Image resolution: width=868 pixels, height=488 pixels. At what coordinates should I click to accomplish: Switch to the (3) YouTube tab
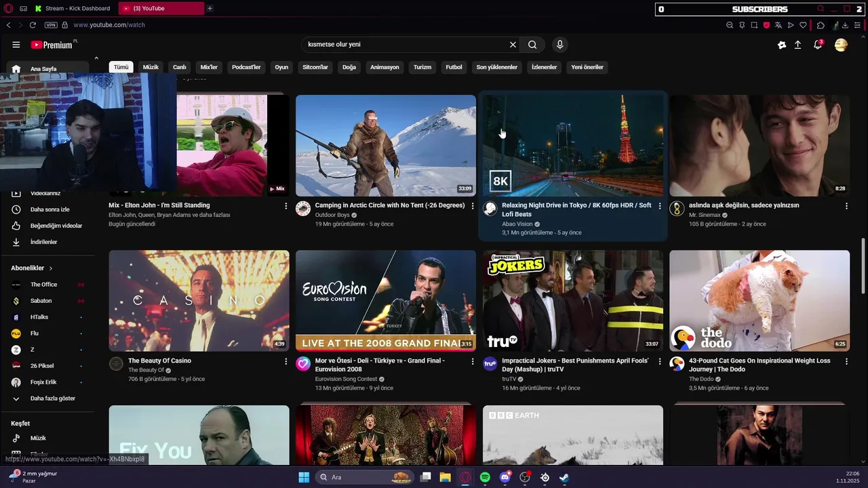(161, 8)
